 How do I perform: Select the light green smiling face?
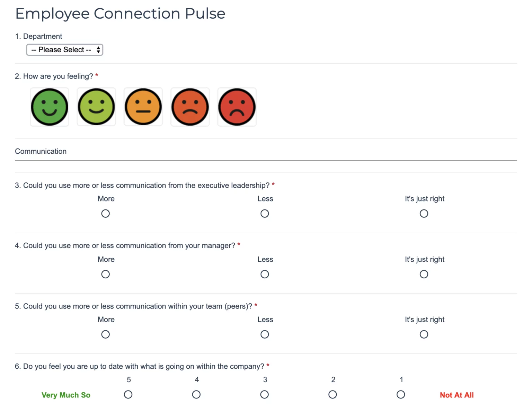click(x=96, y=107)
